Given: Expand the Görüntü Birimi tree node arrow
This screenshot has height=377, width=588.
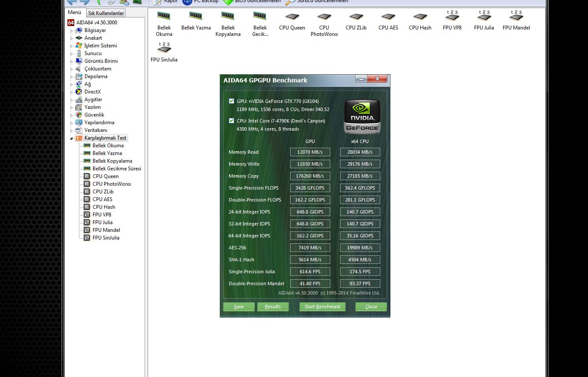Looking at the screenshot, I should pos(72,61).
